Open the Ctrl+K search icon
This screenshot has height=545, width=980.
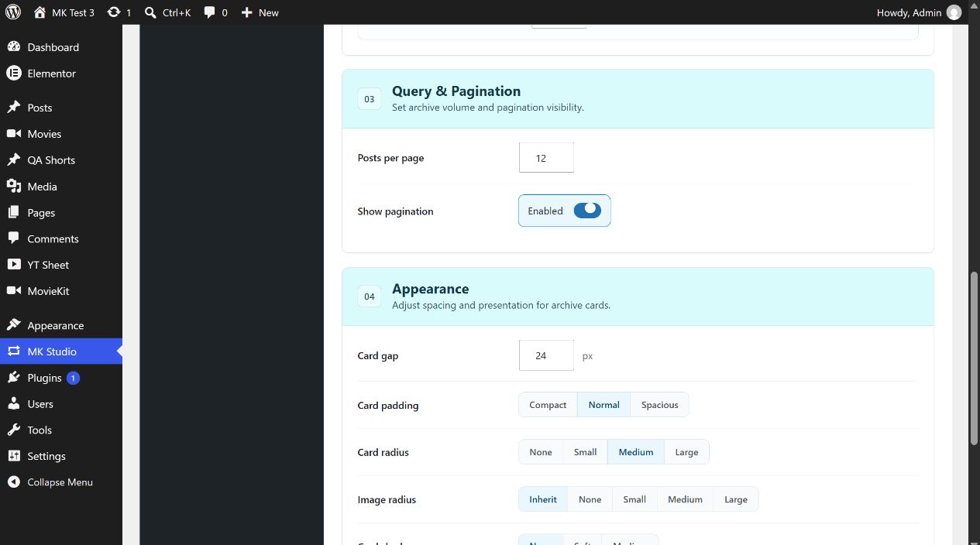(151, 12)
